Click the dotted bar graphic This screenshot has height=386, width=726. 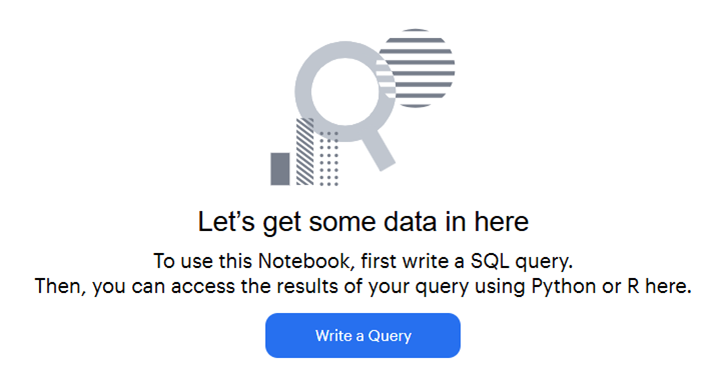pyautogui.click(x=329, y=158)
